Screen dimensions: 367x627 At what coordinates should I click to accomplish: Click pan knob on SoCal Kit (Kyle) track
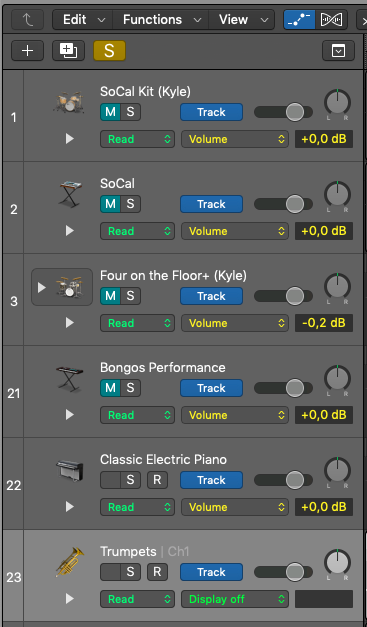pyautogui.click(x=337, y=102)
